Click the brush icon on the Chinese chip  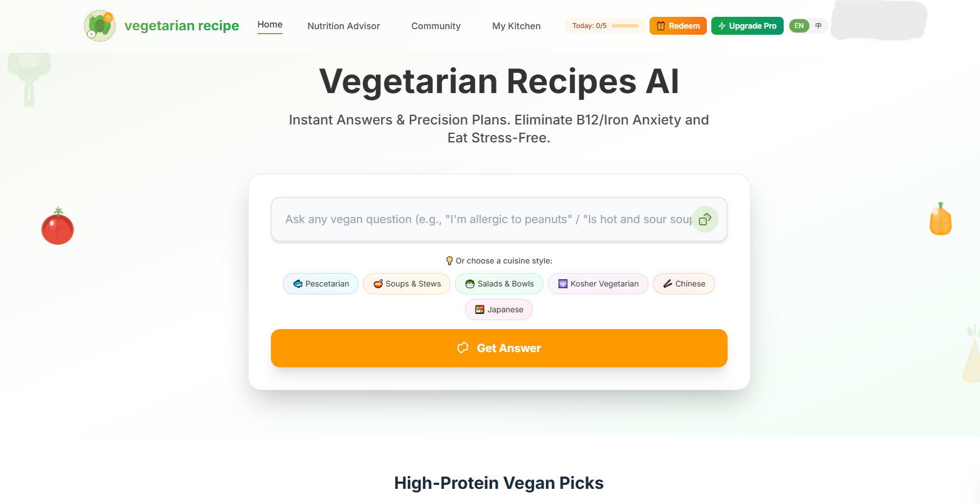668,284
